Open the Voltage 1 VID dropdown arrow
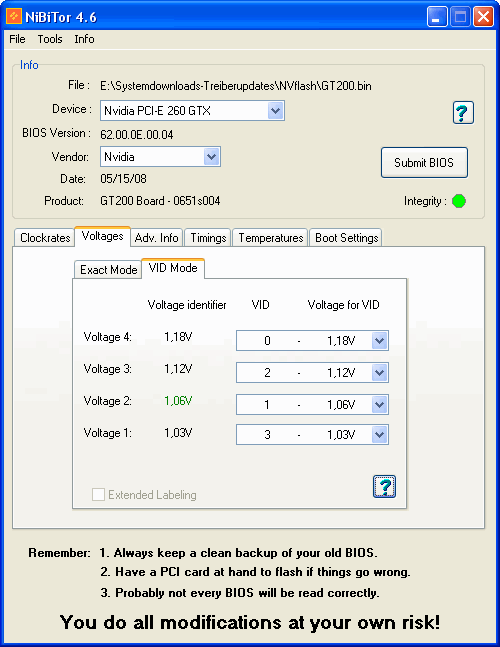Image resolution: width=500 pixels, height=647 pixels. click(379, 434)
